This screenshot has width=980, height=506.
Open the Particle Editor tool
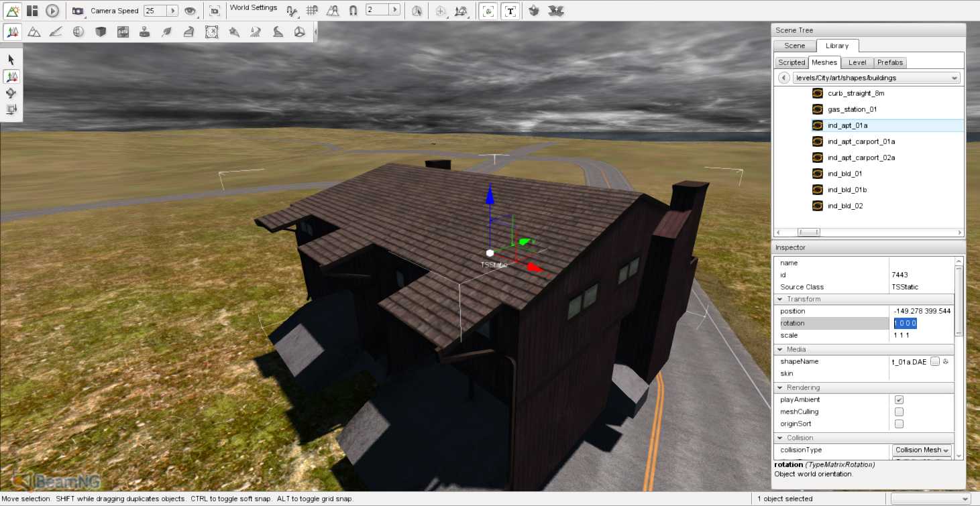[x=233, y=31]
